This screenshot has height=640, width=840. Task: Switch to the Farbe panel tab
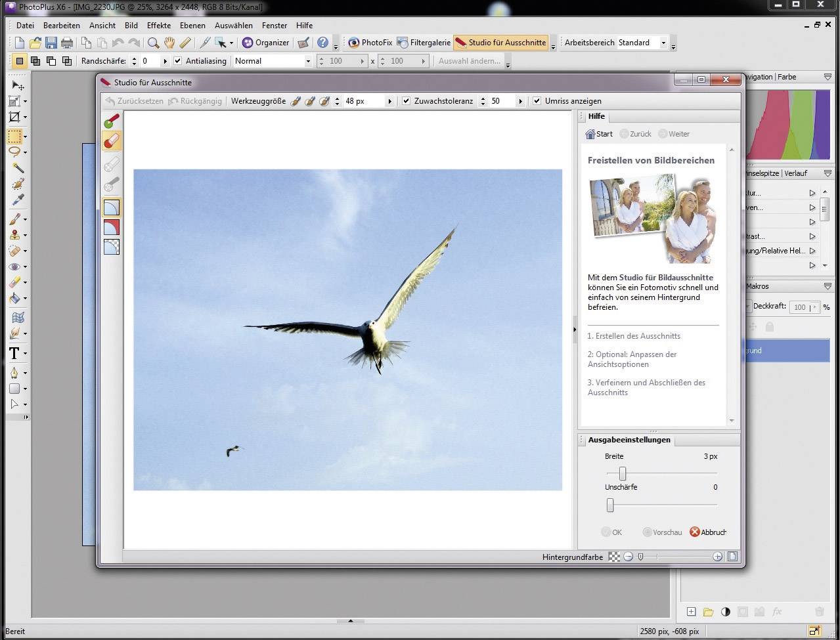click(787, 77)
